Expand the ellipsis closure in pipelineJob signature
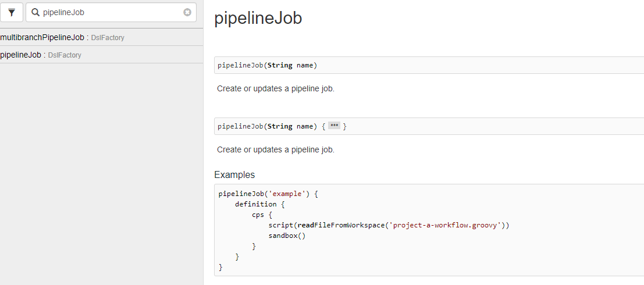 click(334, 126)
